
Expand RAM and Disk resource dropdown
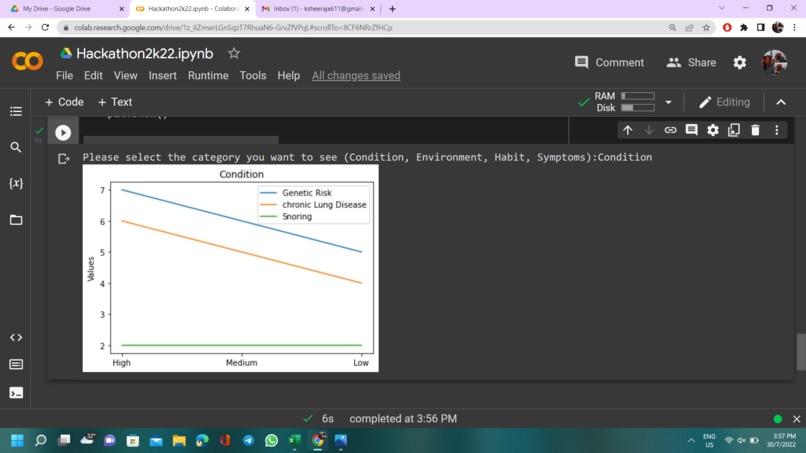pos(668,102)
